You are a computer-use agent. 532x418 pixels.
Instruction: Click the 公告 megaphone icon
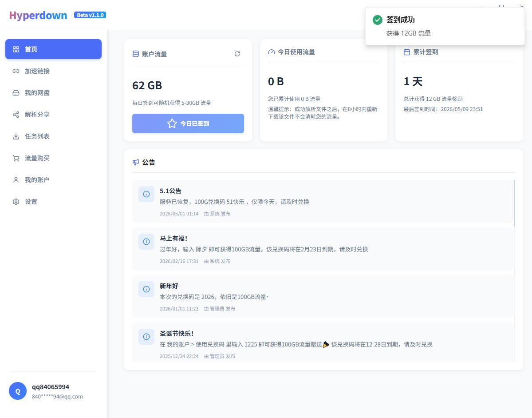tap(136, 162)
